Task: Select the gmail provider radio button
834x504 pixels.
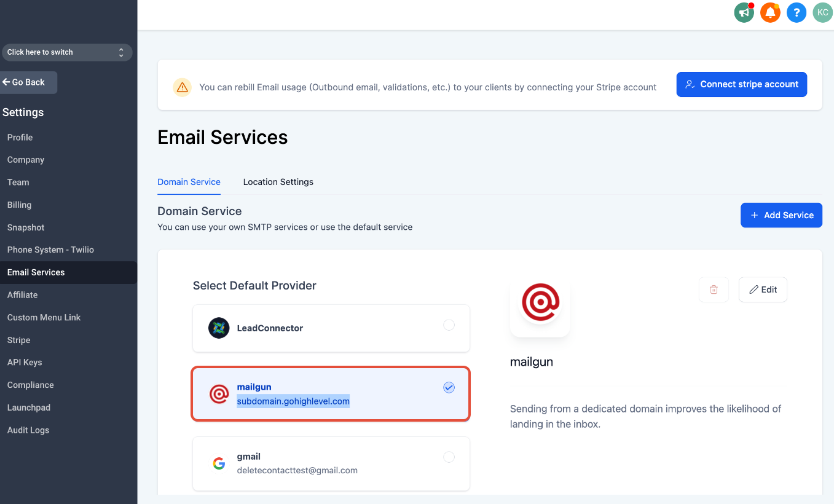Action: click(449, 457)
